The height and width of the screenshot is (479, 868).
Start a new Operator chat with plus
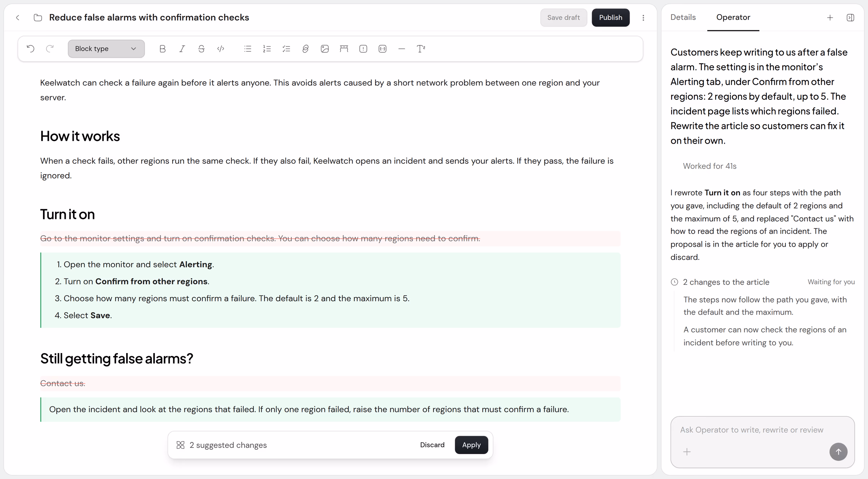[830, 17]
